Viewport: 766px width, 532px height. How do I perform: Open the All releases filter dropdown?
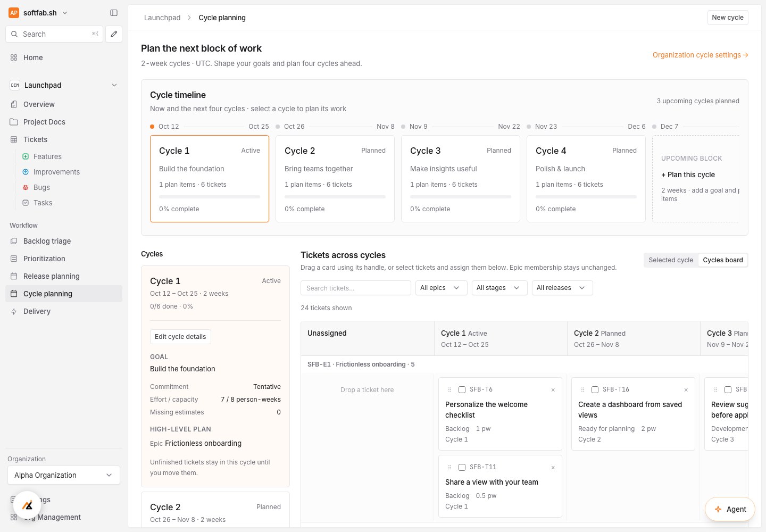click(562, 288)
